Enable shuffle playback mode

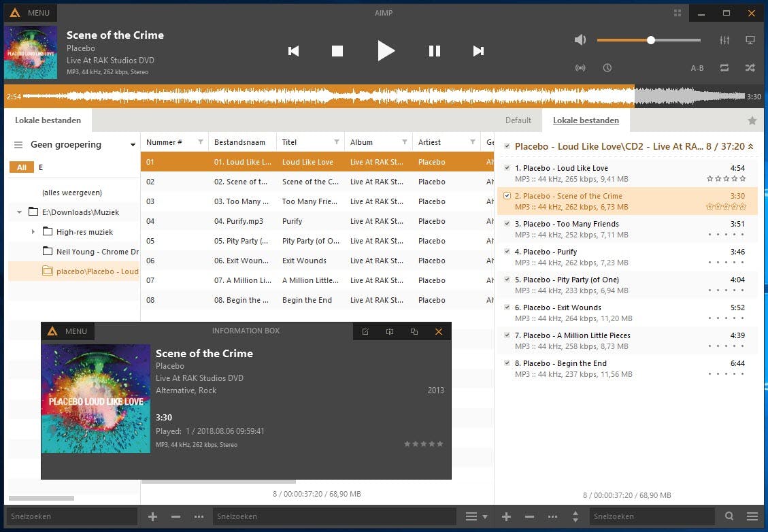pyautogui.click(x=750, y=68)
